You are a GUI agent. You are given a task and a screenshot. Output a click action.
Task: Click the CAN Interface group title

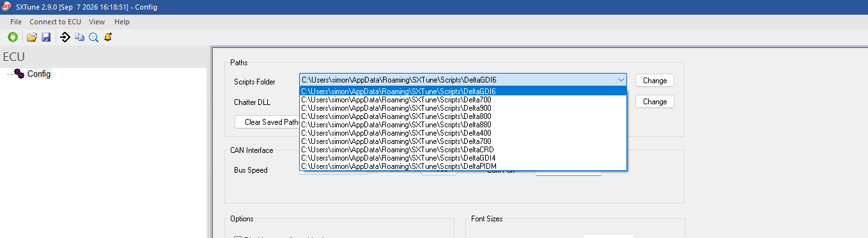pos(252,150)
